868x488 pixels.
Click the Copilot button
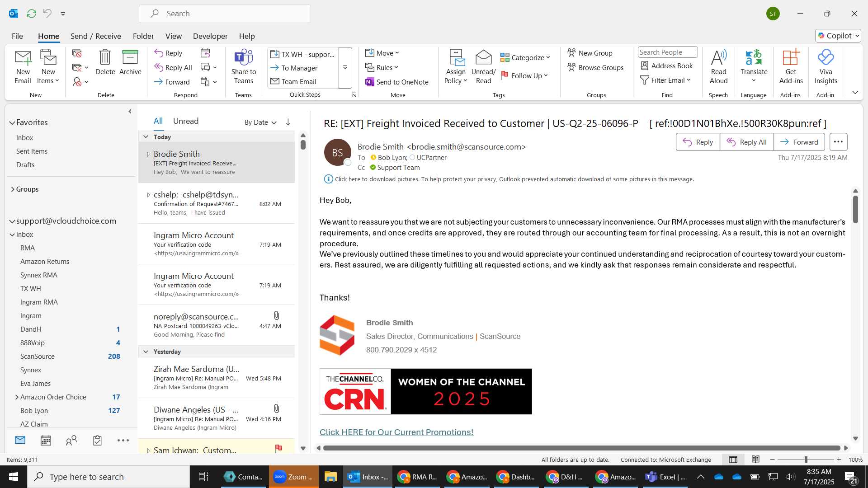(x=838, y=36)
